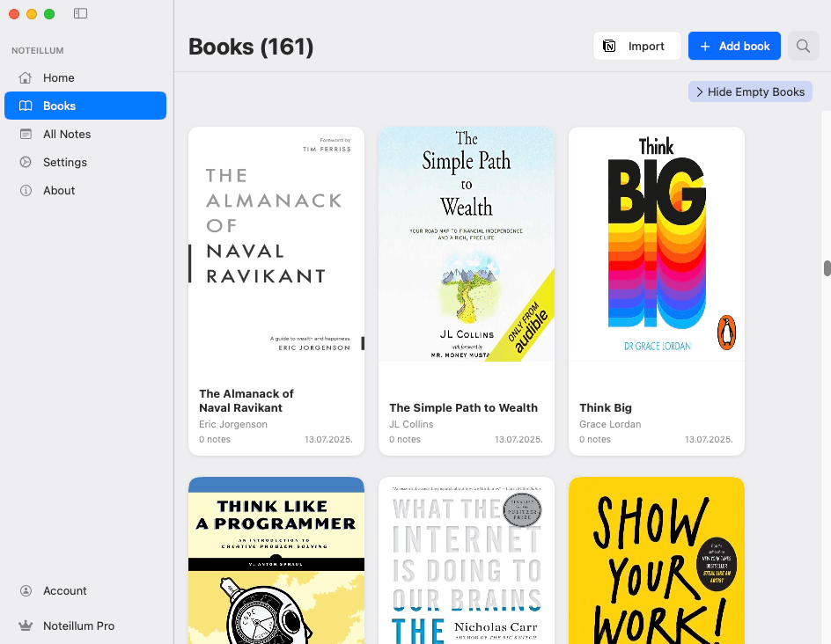Screen dimensions: 831x644
Task: Click the chevron on Hide Empty Books
Action: [700, 92]
